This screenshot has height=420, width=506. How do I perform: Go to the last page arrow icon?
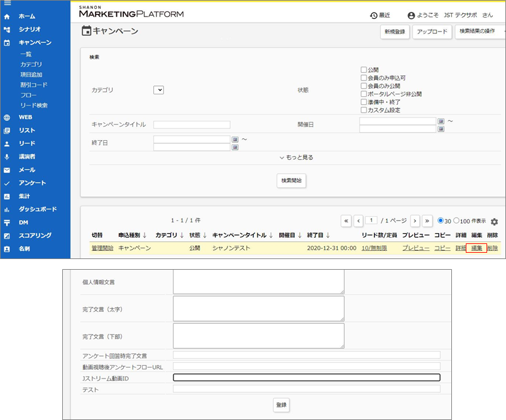click(x=427, y=221)
